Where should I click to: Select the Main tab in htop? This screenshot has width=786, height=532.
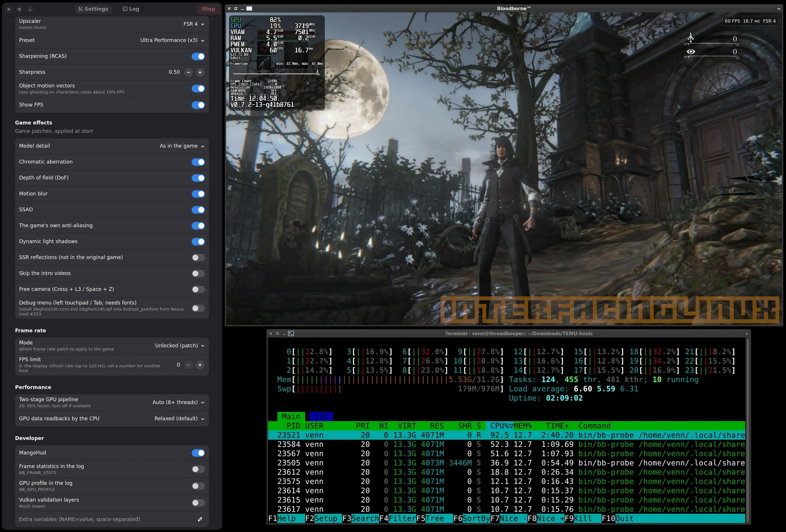(291, 416)
